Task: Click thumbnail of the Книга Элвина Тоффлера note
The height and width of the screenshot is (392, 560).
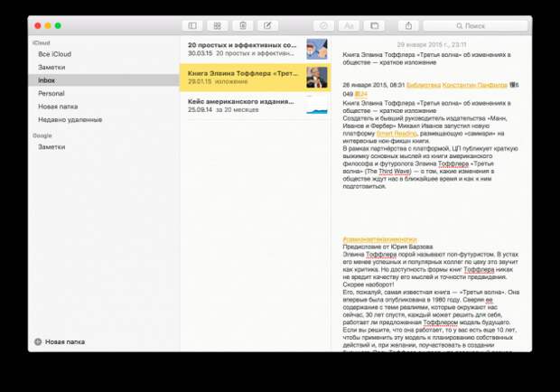Action: point(316,78)
